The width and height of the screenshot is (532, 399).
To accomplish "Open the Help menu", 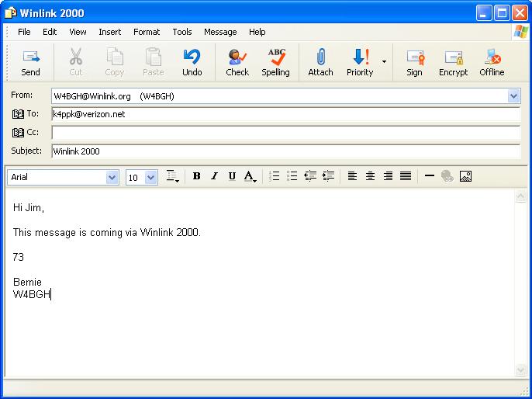I will click(257, 32).
